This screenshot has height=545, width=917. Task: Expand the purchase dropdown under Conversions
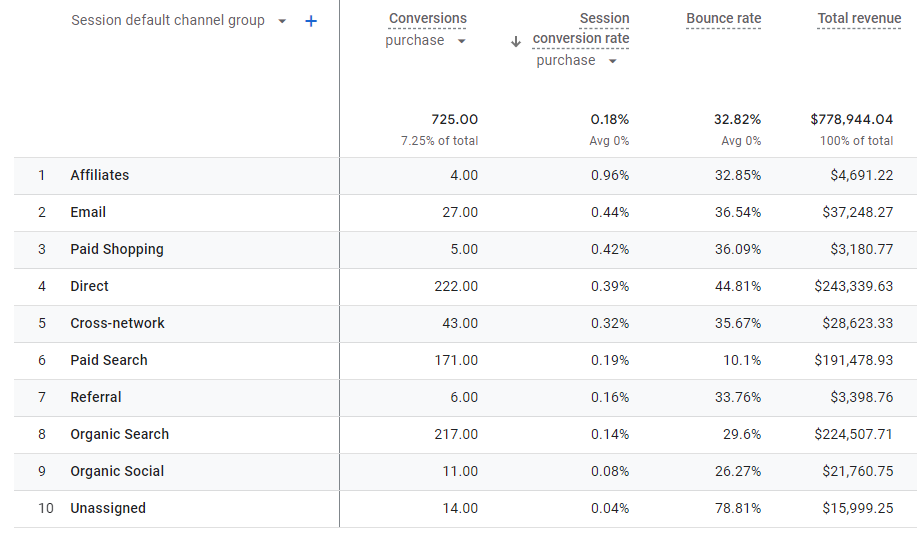pyautogui.click(x=461, y=41)
